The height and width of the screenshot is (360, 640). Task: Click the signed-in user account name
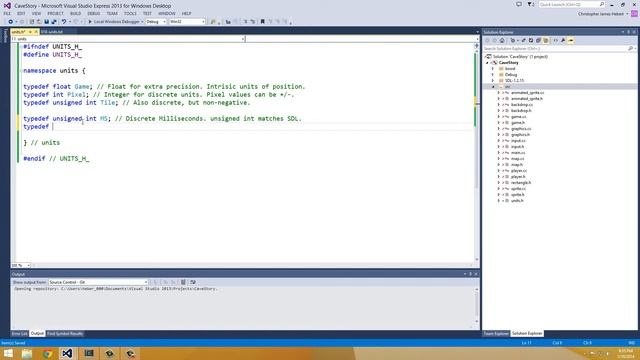[x=601, y=14]
